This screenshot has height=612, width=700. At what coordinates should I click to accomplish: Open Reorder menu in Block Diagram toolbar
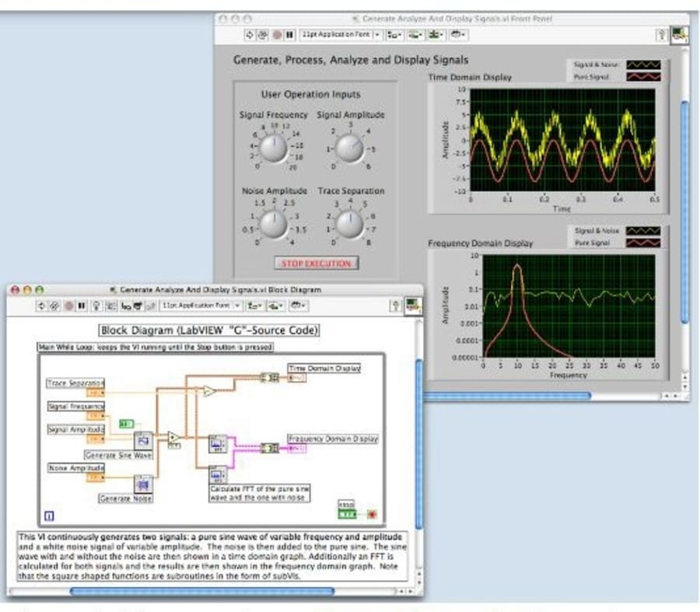298,306
